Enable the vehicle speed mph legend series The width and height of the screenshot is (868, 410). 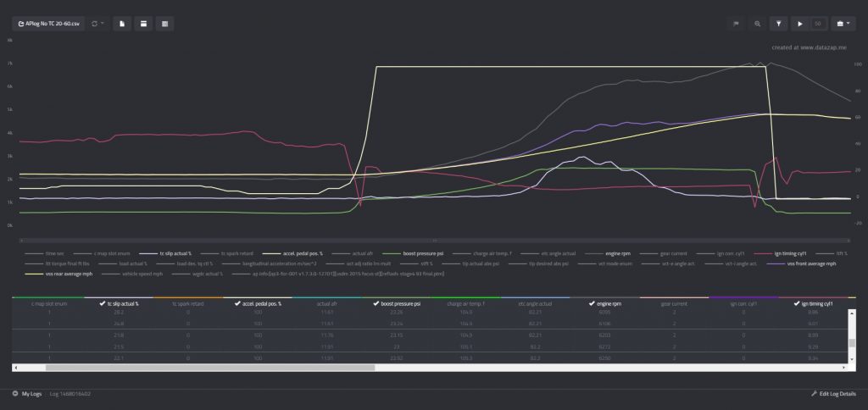click(133, 274)
